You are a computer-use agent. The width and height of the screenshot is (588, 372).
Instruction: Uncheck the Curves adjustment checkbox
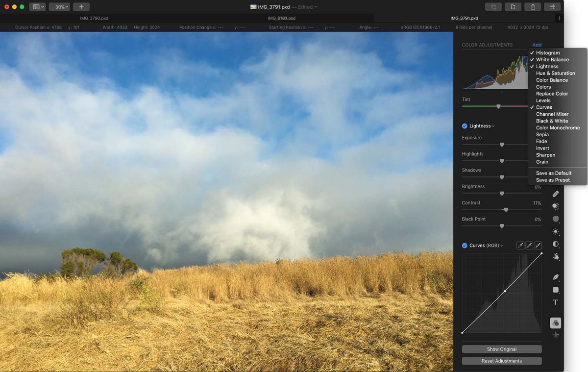coord(464,245)
